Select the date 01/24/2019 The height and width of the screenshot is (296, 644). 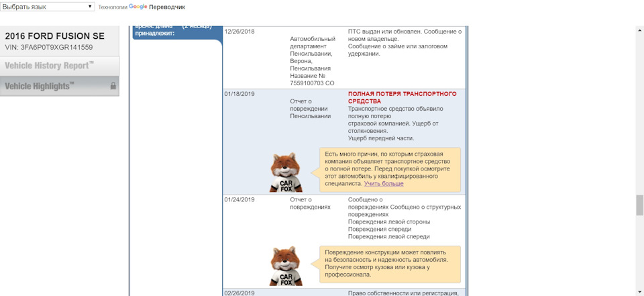point(239,200)
